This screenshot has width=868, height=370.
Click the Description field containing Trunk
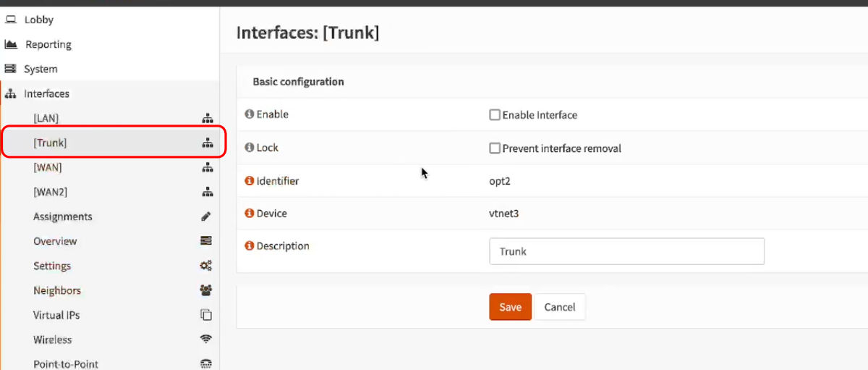tap(626, 251)
